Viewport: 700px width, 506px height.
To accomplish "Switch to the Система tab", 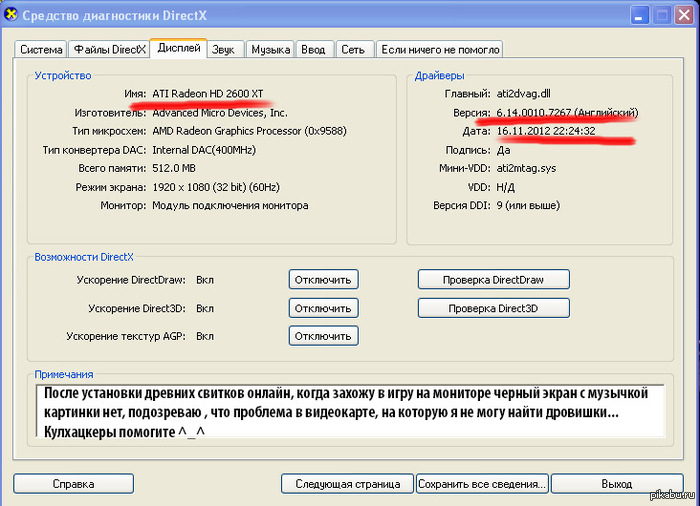I will pos(41,49).
